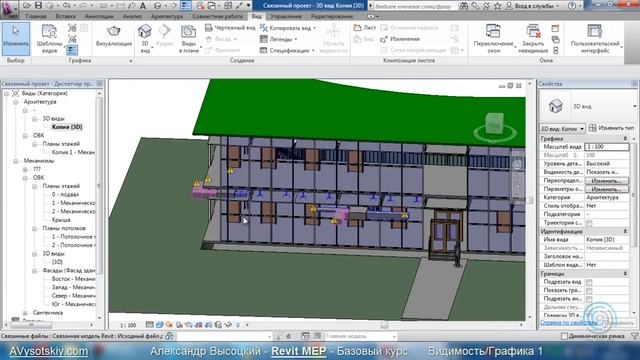Select Восток - Механи... elevation view
Image resolution: width=640 pixels, height=360 pixels.
click(73, 279)
